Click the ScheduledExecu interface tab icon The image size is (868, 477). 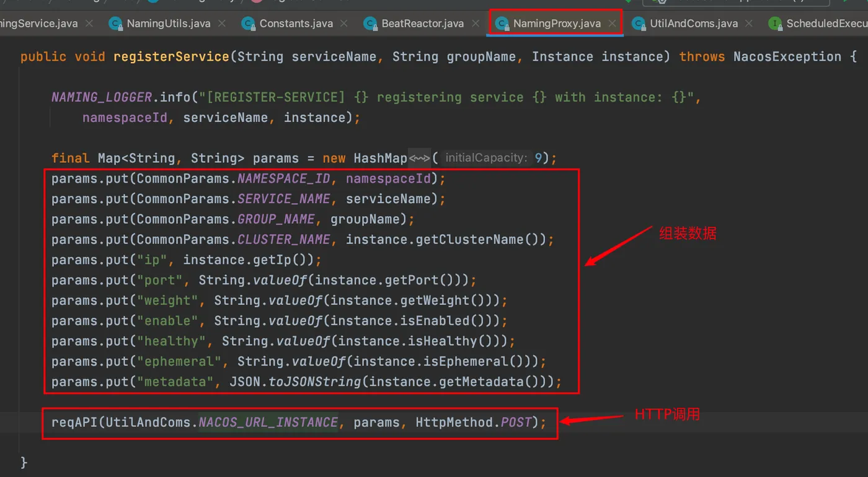[x=775, y=24]
